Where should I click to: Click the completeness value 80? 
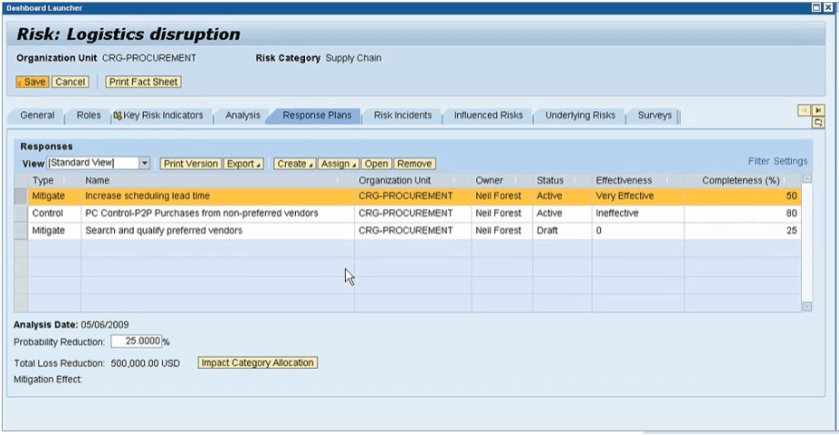pos(791,213)
